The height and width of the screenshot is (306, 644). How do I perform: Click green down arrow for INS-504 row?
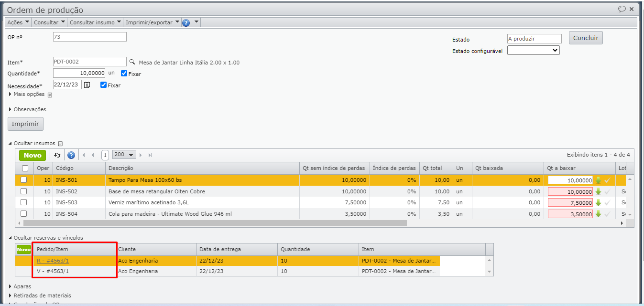click(598, 214)
